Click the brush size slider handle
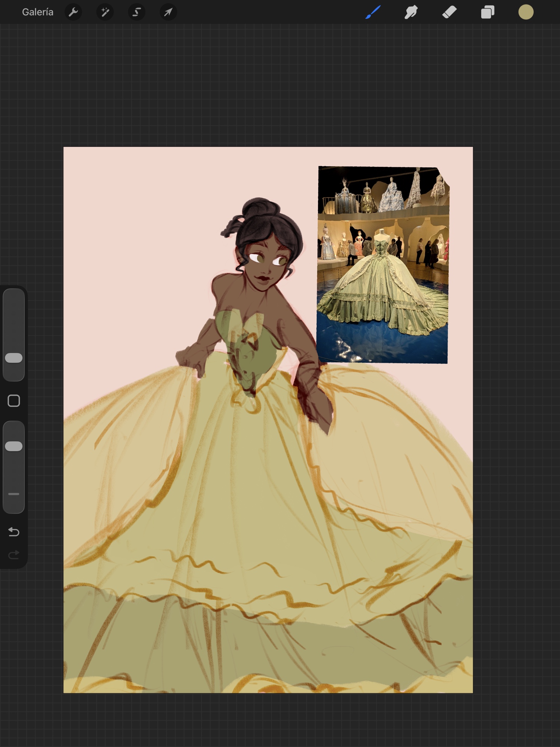560x747 pixels. point(14,358)
